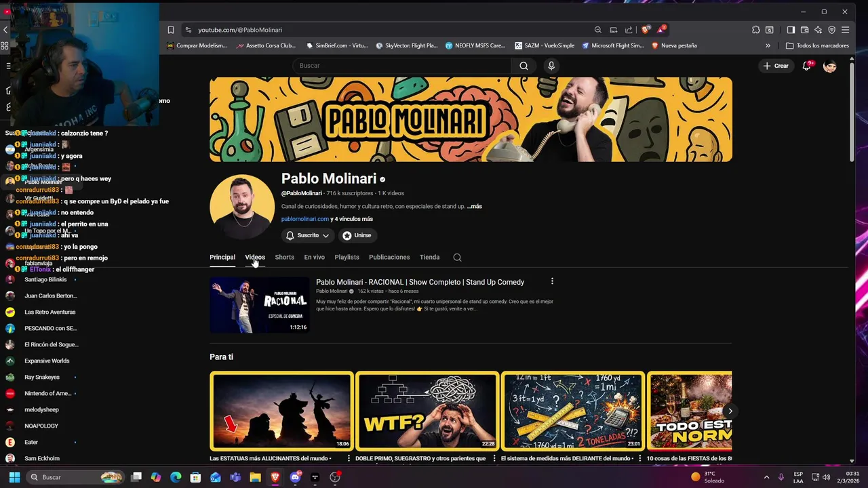Open Microsoft Store from the taskbar
This screenshot has width=868, height=488.
click(195, 477)
